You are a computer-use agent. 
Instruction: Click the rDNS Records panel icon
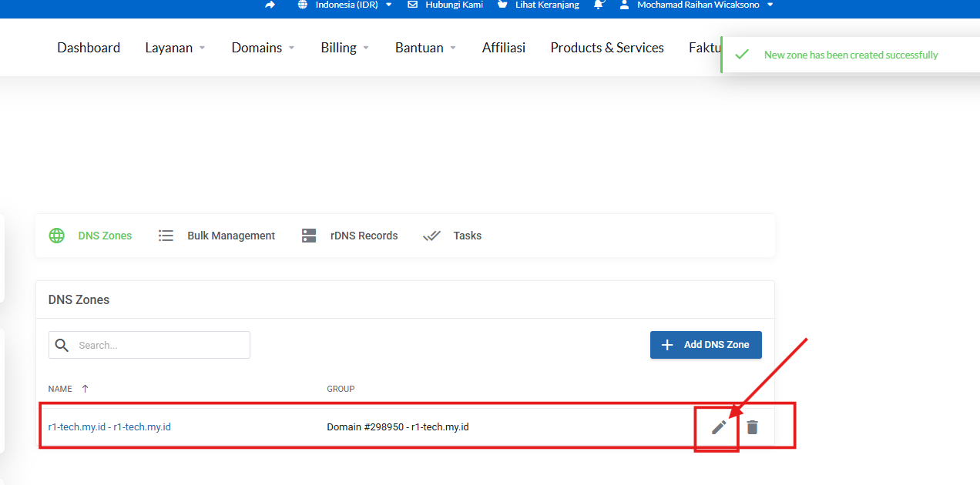click(x=309, y=236)
